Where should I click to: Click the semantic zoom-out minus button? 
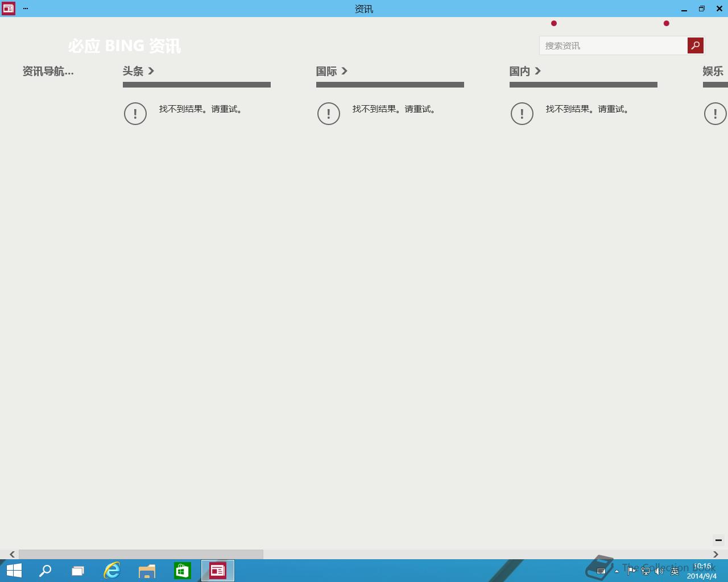click(718, 540)
